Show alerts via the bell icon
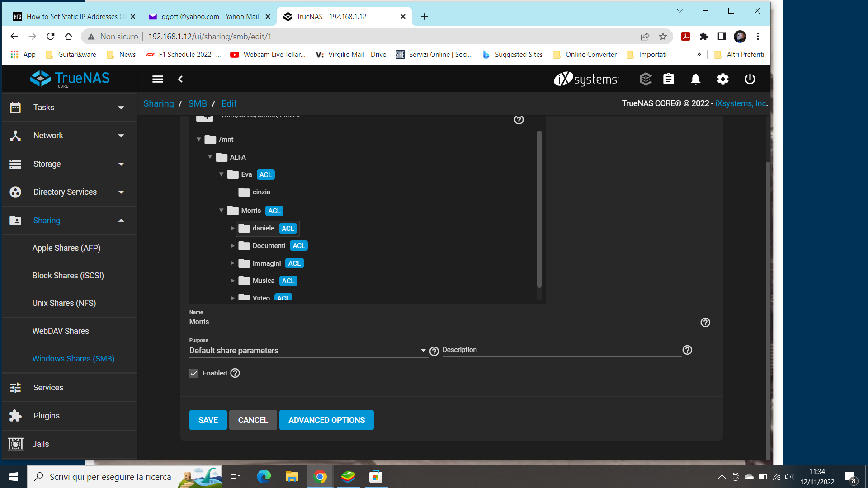 [696, 79]
